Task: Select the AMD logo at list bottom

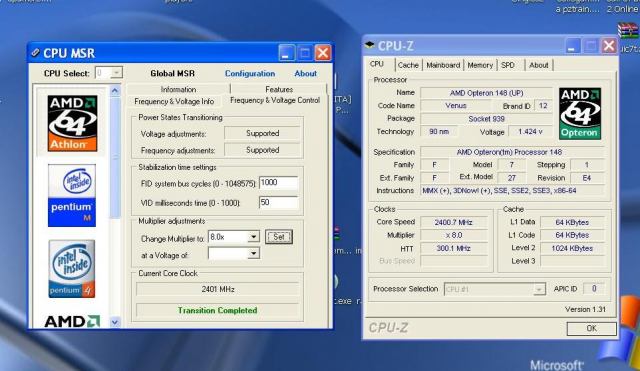Action: [x=72, y=321]
